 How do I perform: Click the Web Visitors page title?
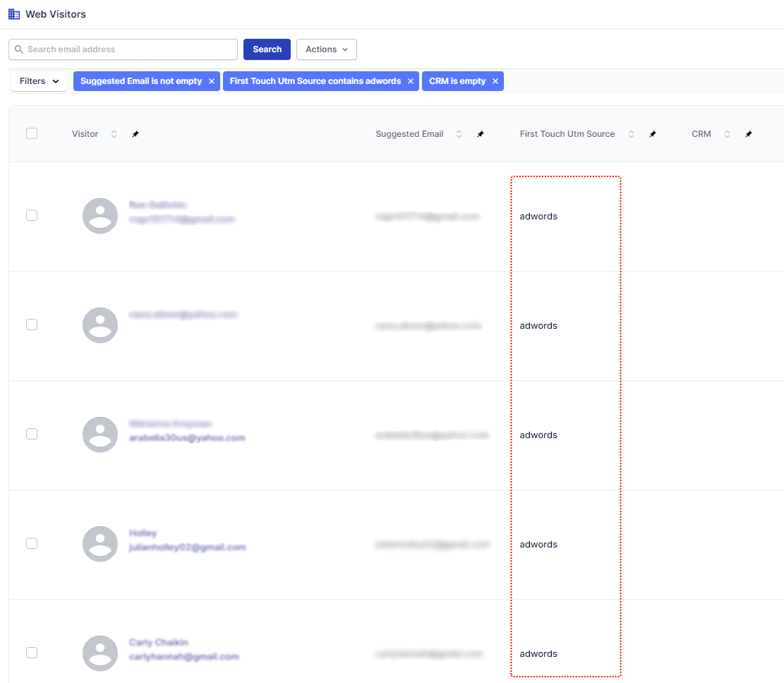[56, 14]
